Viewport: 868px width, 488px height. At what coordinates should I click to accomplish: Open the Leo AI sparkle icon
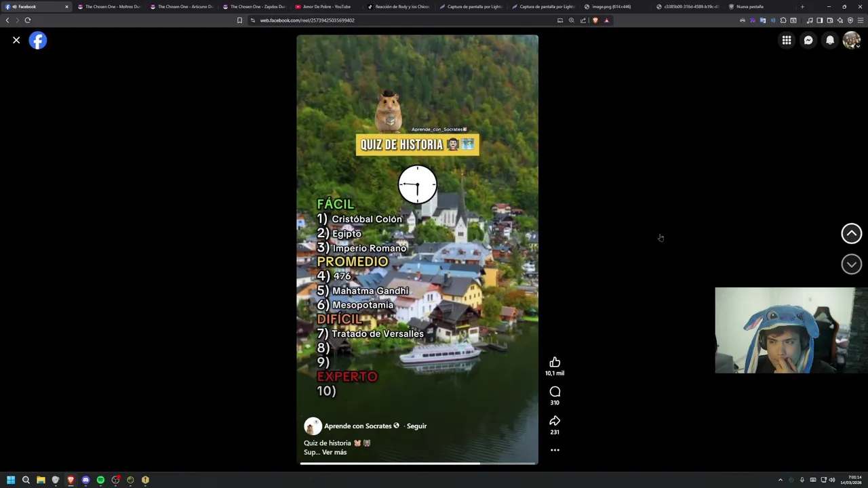coord(840,20)
